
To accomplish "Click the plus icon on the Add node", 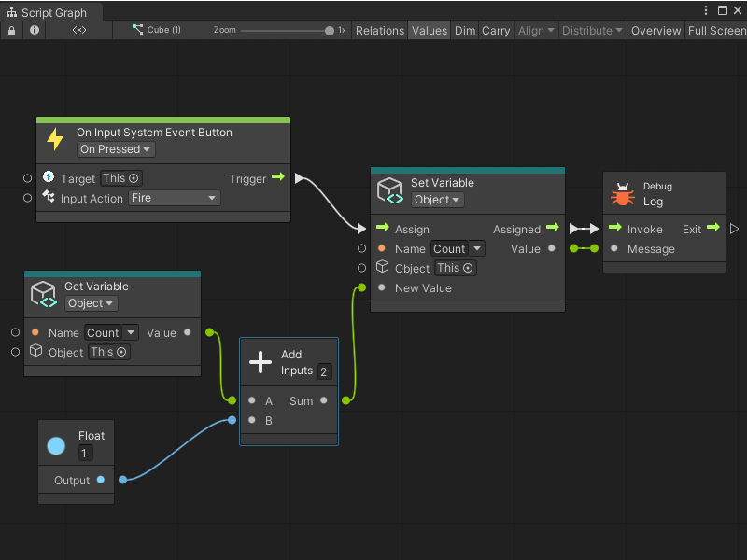I will pos(262,361).
